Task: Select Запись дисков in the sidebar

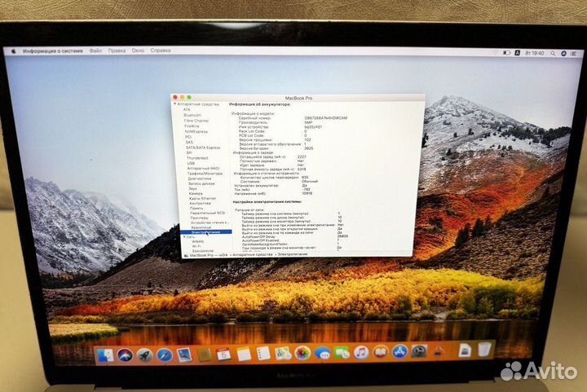Action: (x=201, y=183)
